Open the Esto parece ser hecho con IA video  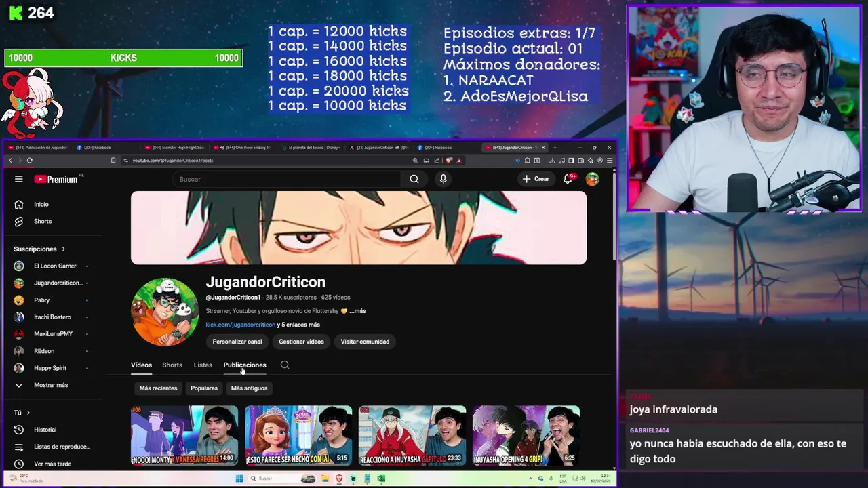[298, 436]
